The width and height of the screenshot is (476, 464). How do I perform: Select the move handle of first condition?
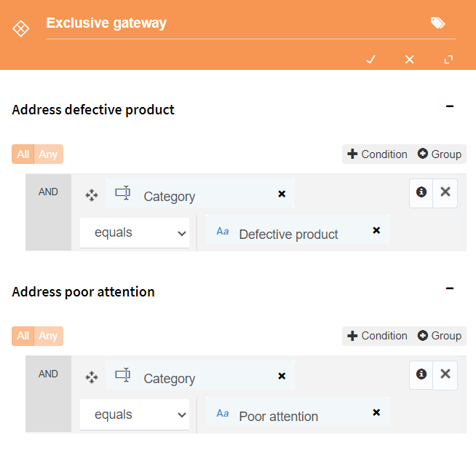92,195
